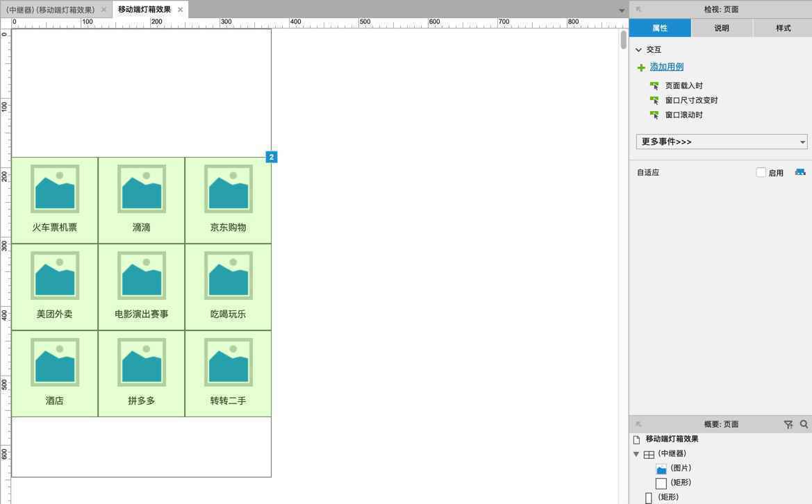The width and height of the screenshot is (812, 504).
Task: Switch to the 样式 tab
Action: point(783,28)
